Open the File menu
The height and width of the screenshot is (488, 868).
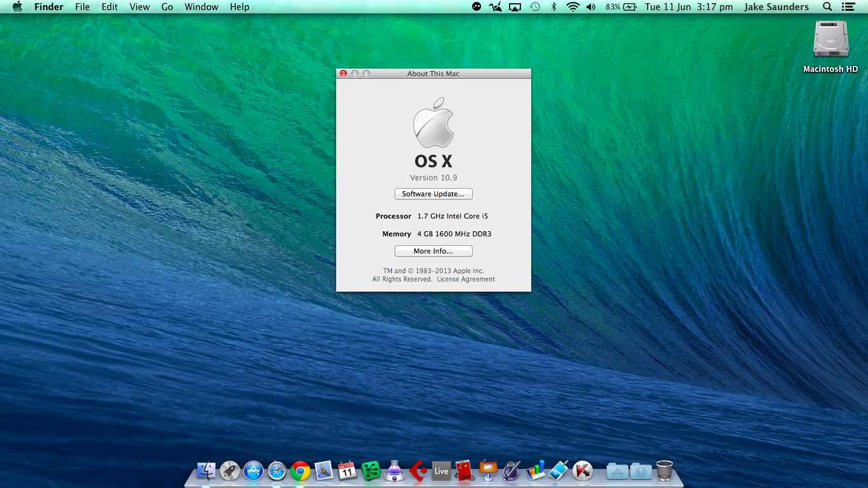pos(83,7)
